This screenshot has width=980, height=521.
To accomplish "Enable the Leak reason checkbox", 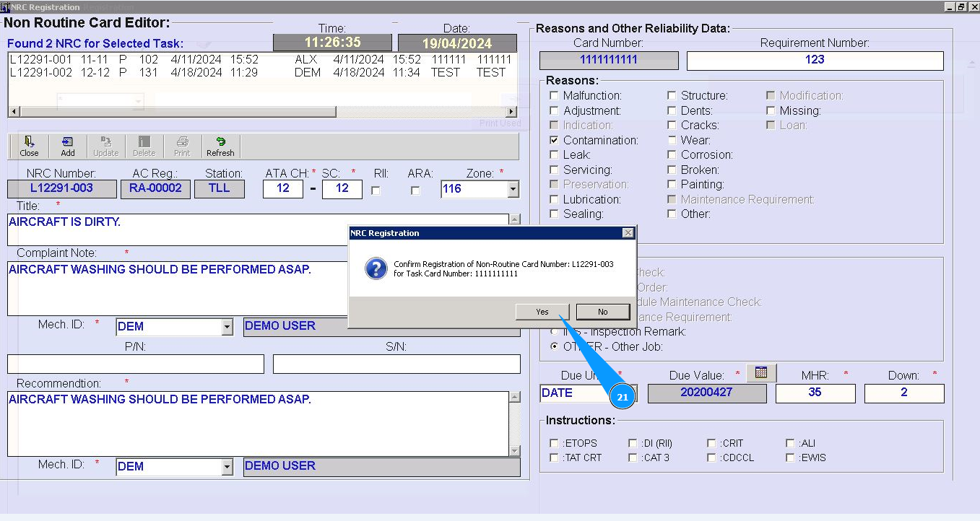I will point(555,154).
